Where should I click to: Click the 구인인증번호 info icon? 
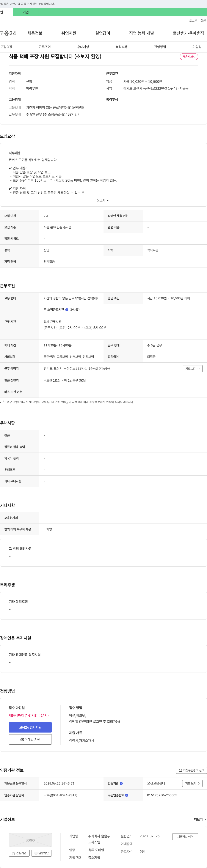[x=127, y=795]
